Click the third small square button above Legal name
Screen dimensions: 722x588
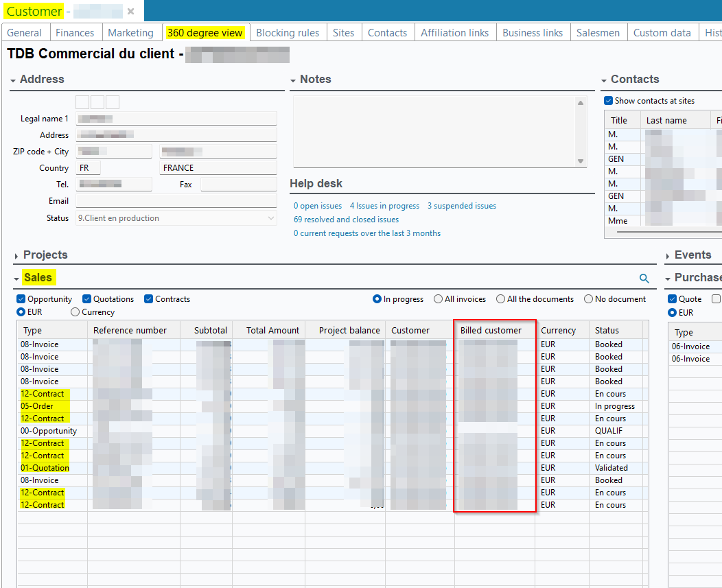point(113,102)
